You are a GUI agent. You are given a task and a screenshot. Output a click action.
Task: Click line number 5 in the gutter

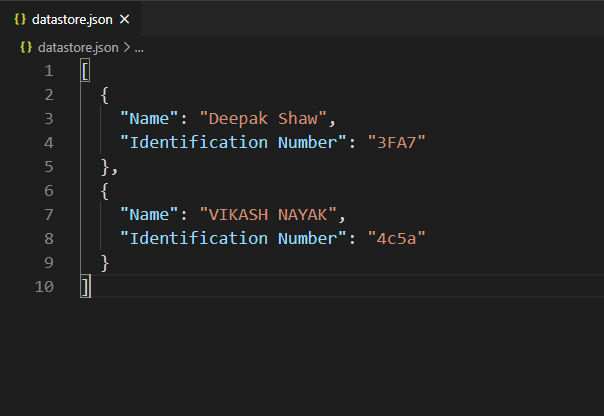pyautogui.click(x=48, y=166)
